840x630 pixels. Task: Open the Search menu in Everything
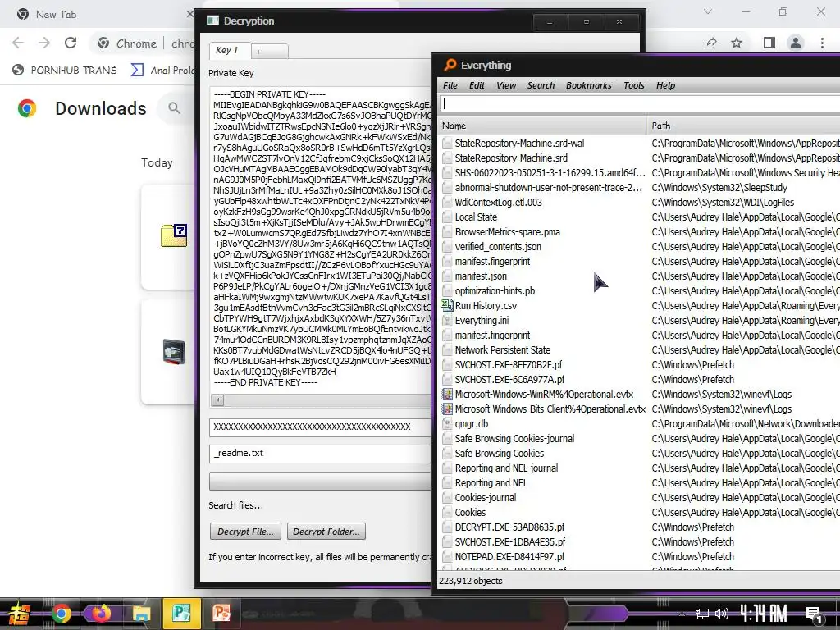[x=541, y=85]
